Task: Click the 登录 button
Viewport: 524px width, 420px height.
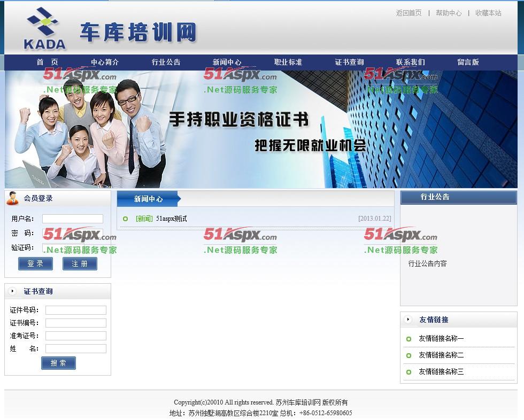Action: point(35,263)
